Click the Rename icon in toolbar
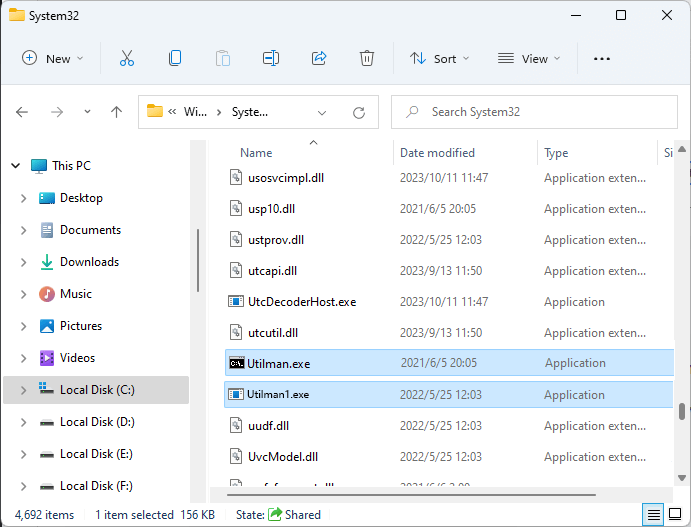Image resolution: width=691 pixels, height=527 pixels. click(x=271, y=58)
